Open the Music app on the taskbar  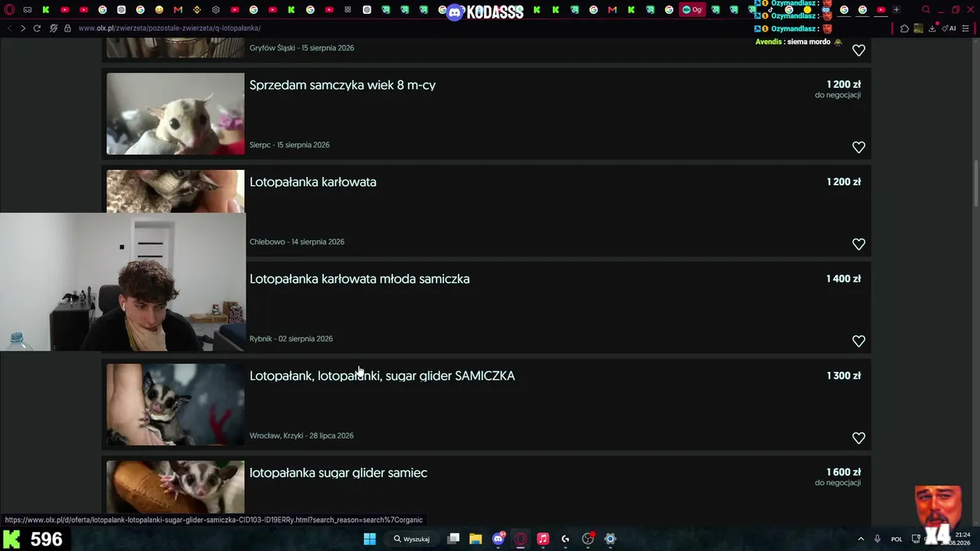pos(543,539)
